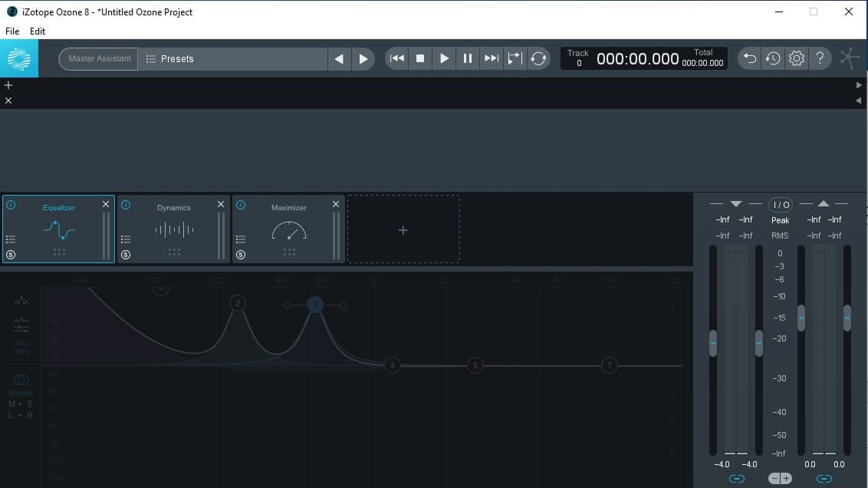The height and width of the screenshot is (488, 868).
Task: Click the undo arrow icon
Action: pos(750,58)
